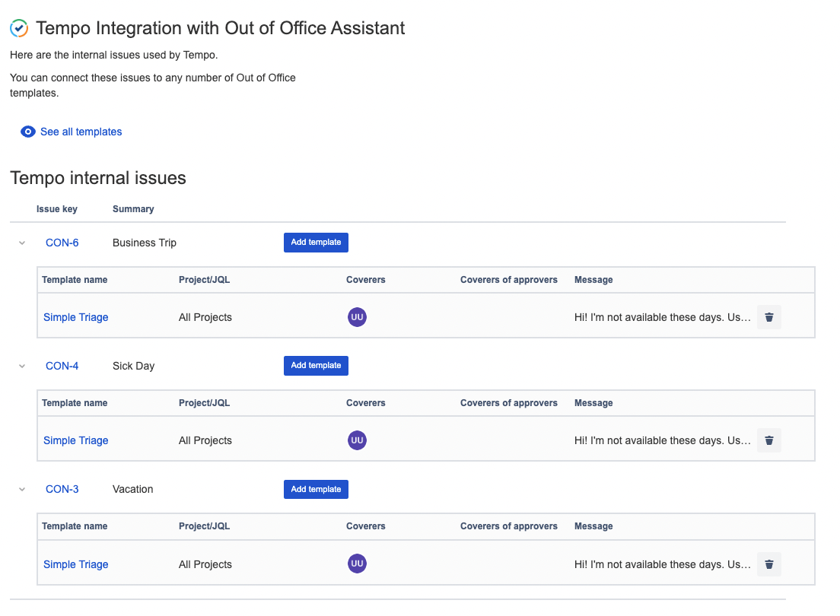
Task: Open Simple Triage template under Business Trip
Action: [x=75, y=317]
